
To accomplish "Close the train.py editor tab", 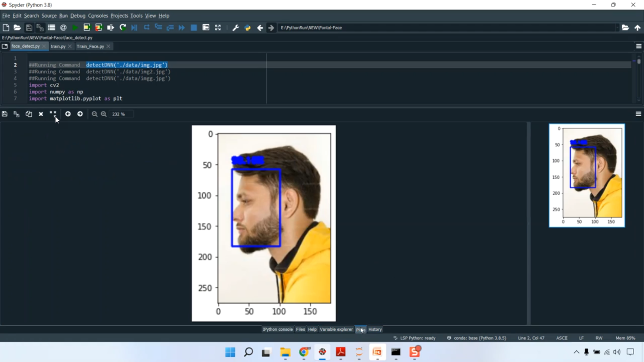I will (70, 46).
